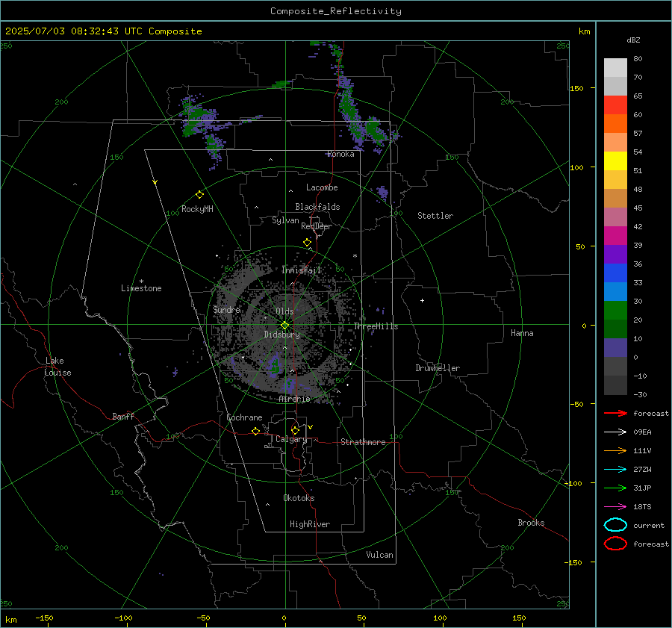The width and height of the screenshot is (672, 628).
Task: Select the lightest gray 80 dBZ swatch
Action: pyautogui.click(x=615, y=68)
